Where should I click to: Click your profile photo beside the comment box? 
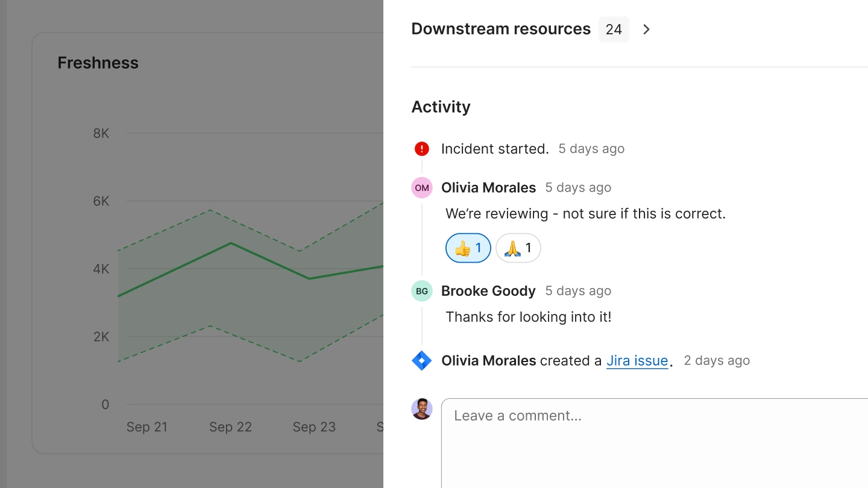(x=422, y=409)
